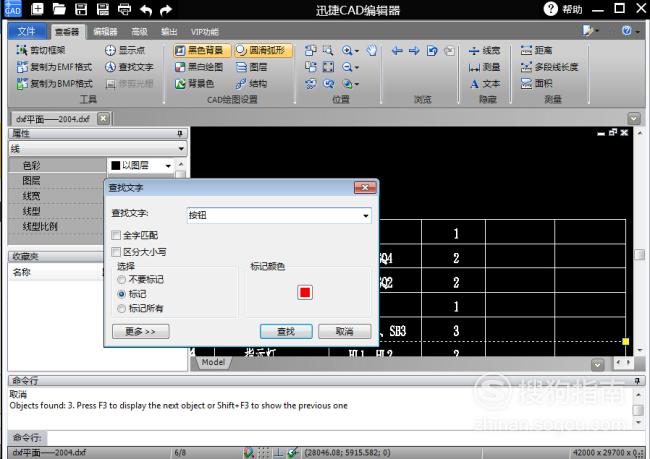Choose 复制为EMF格式 tool
The height and width of the screenshot is (459, 650).
coord(54,67)
